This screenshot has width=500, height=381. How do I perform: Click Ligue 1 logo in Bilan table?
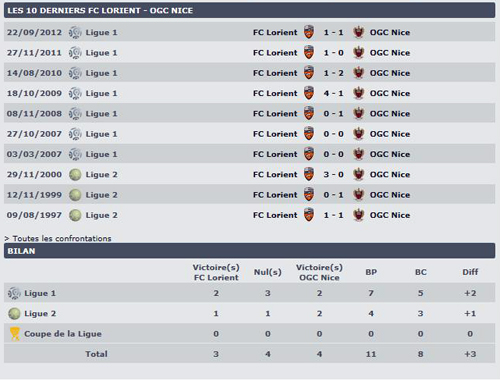[x=14, y=293]
